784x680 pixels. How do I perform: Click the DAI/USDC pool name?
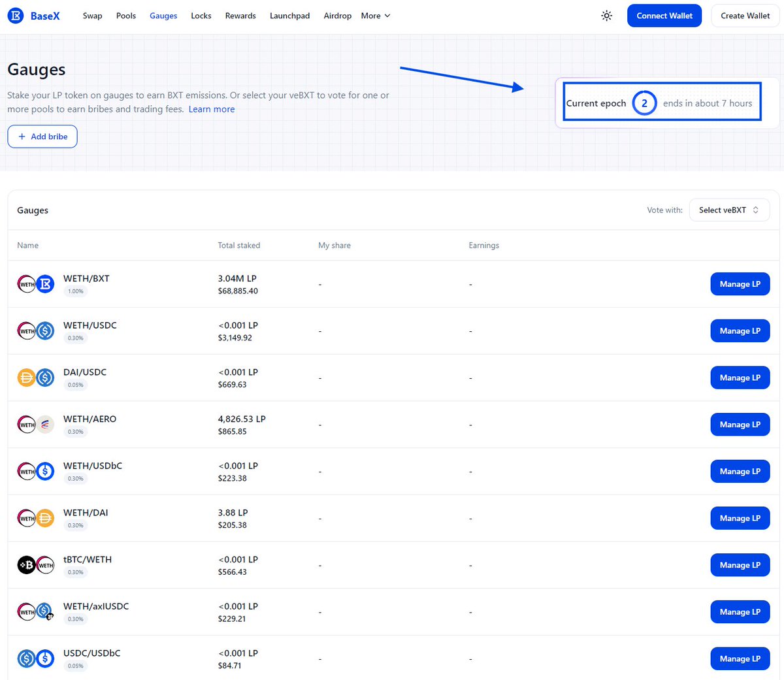85,372
